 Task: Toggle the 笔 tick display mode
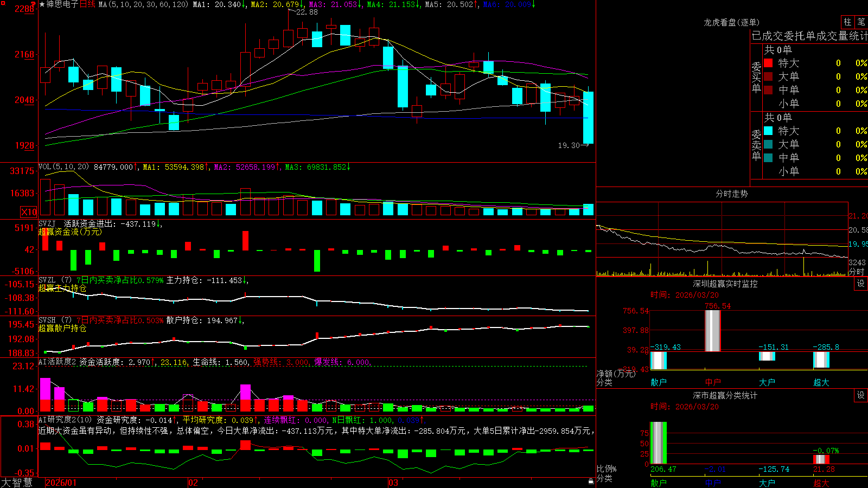861,22
